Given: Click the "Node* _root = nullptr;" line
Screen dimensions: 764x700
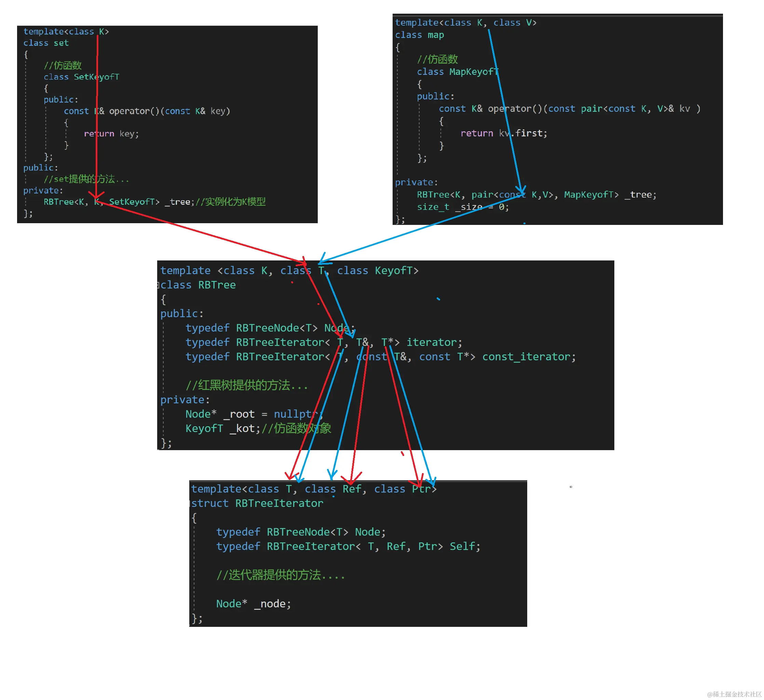Looking at the screenshot, I should 254,414.
